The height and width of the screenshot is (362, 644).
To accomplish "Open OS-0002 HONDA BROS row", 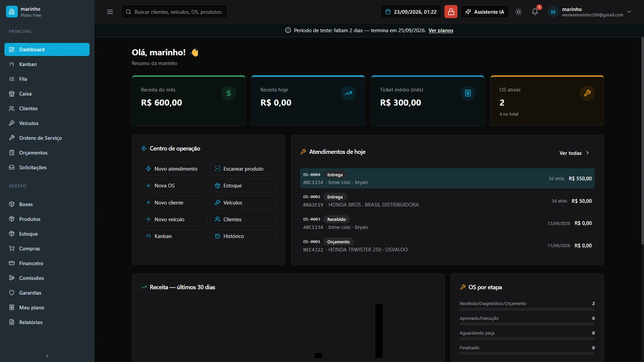I will coord(447,201).
